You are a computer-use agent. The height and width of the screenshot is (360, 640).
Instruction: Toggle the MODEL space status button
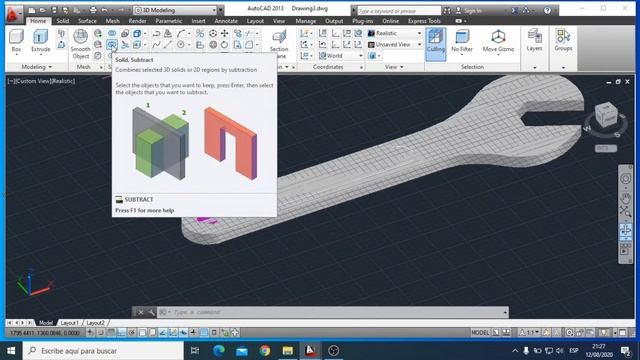[x=480, y=333]
